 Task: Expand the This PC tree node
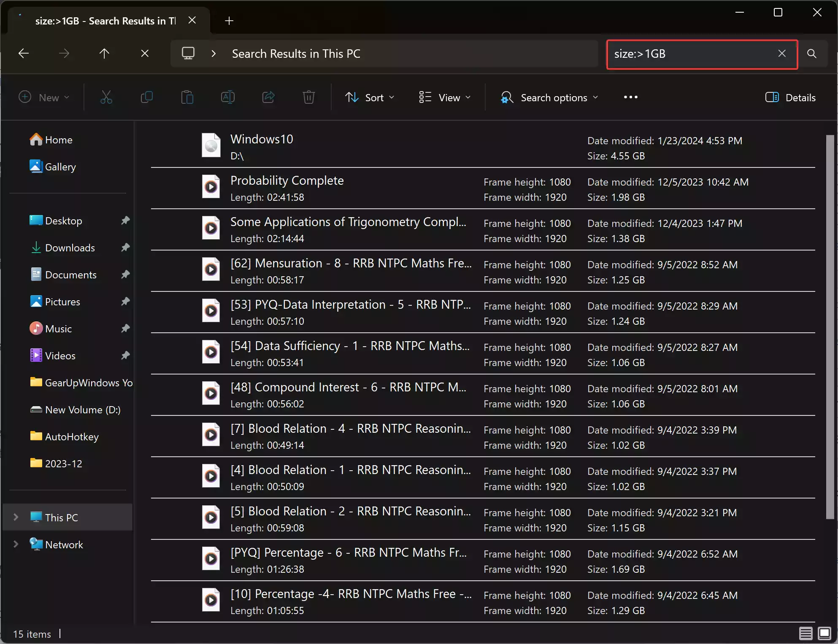16,517
